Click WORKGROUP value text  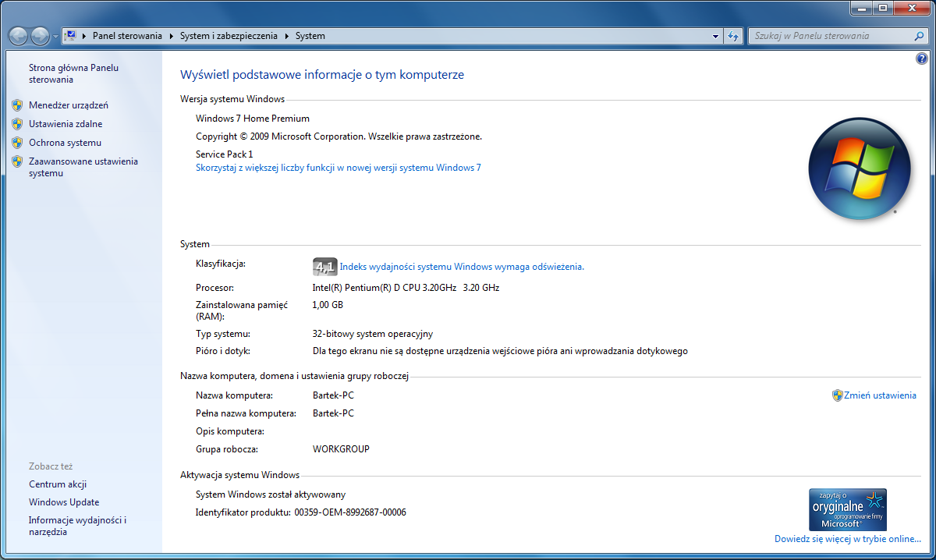click(341, 449)
